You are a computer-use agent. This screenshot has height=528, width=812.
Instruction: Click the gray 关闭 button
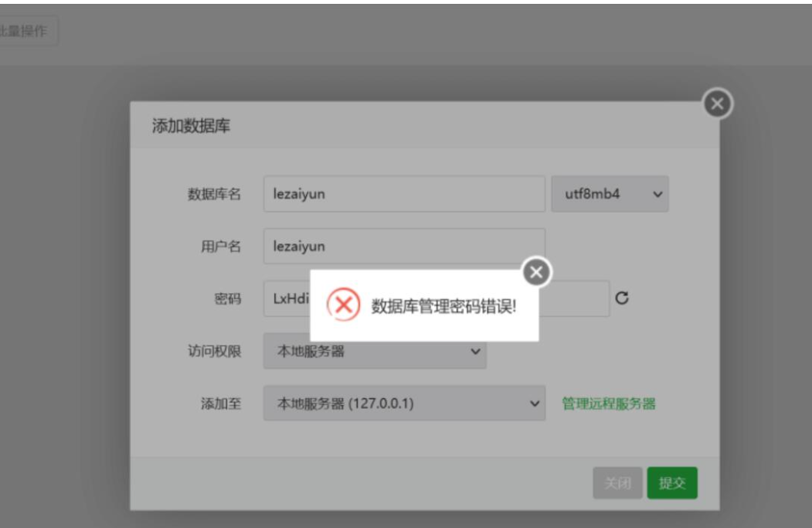pos(617,483)
